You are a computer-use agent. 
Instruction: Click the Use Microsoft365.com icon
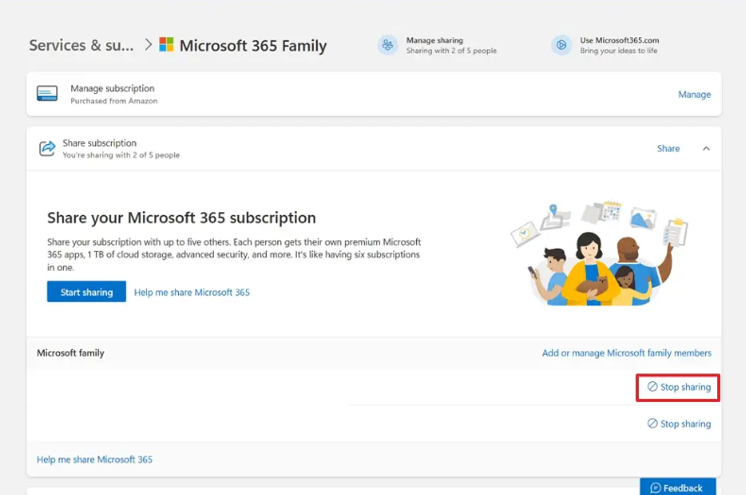pos(561,45)
